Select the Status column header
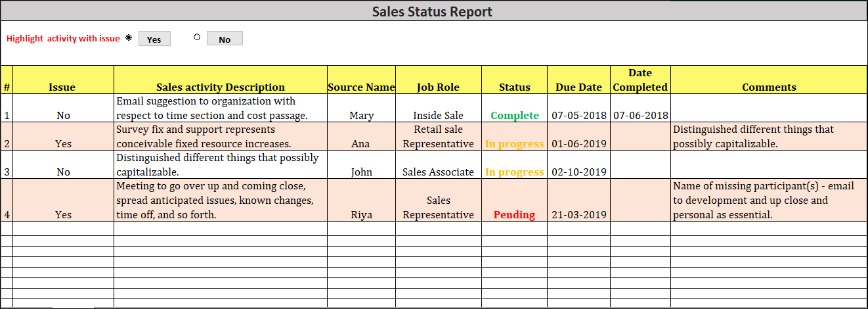Screen dimensions: 868x309 (514, 87)
